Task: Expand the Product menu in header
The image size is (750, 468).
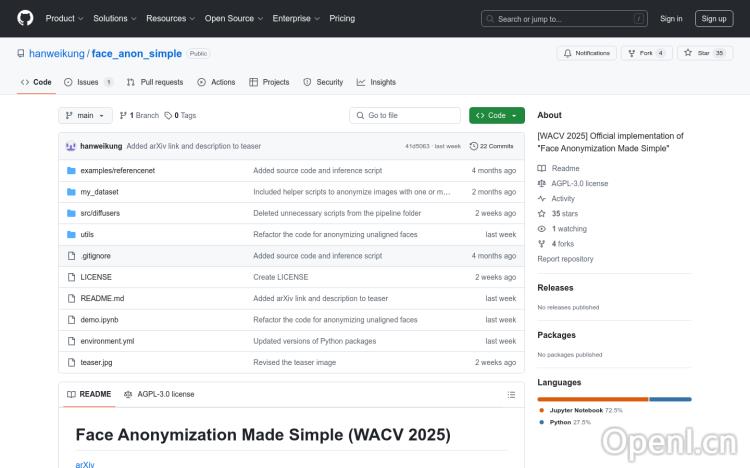Action: point(64,18)
